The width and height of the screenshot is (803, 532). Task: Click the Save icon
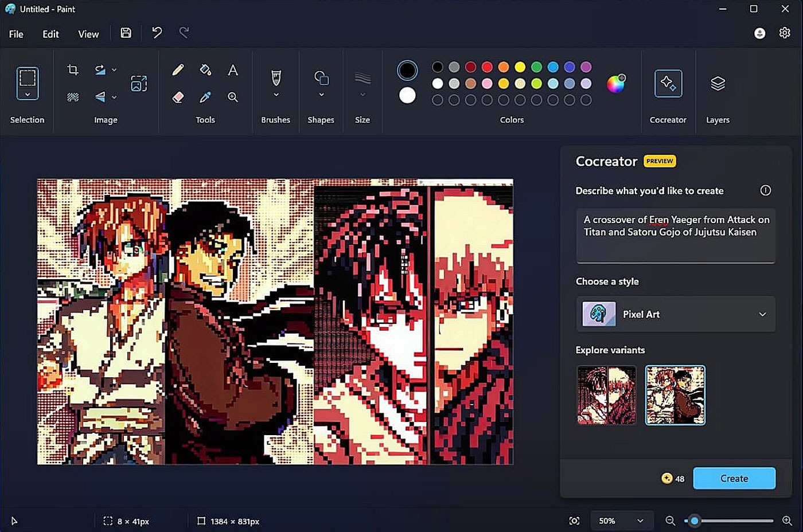pos(126,33)
